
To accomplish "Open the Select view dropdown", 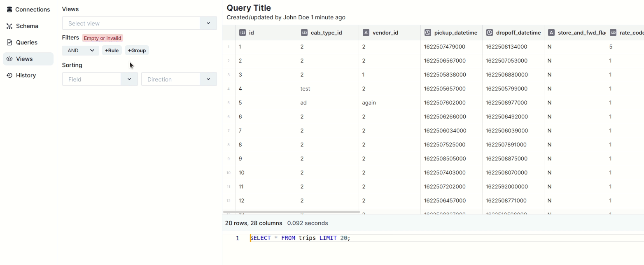I will 208,23.
